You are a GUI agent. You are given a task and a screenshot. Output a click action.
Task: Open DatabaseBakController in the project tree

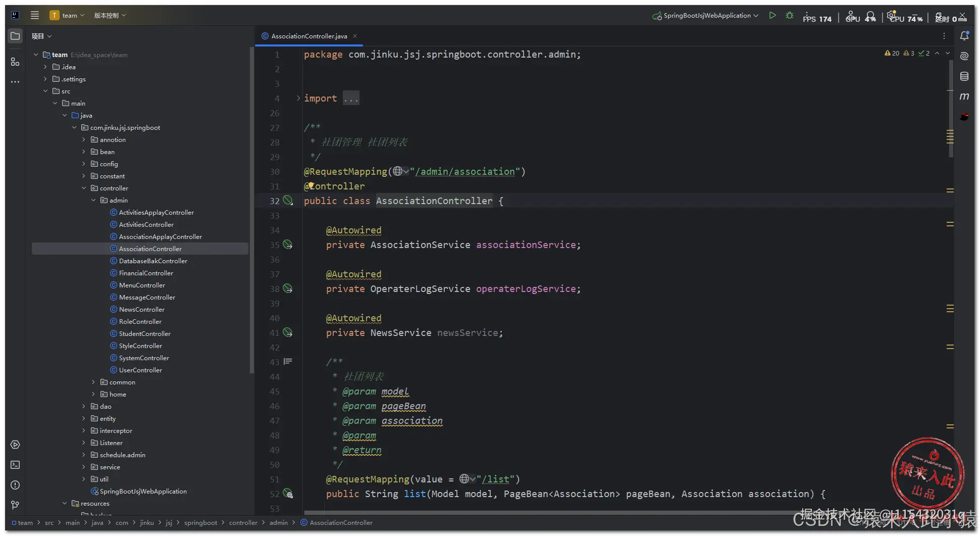pos(153,261)
